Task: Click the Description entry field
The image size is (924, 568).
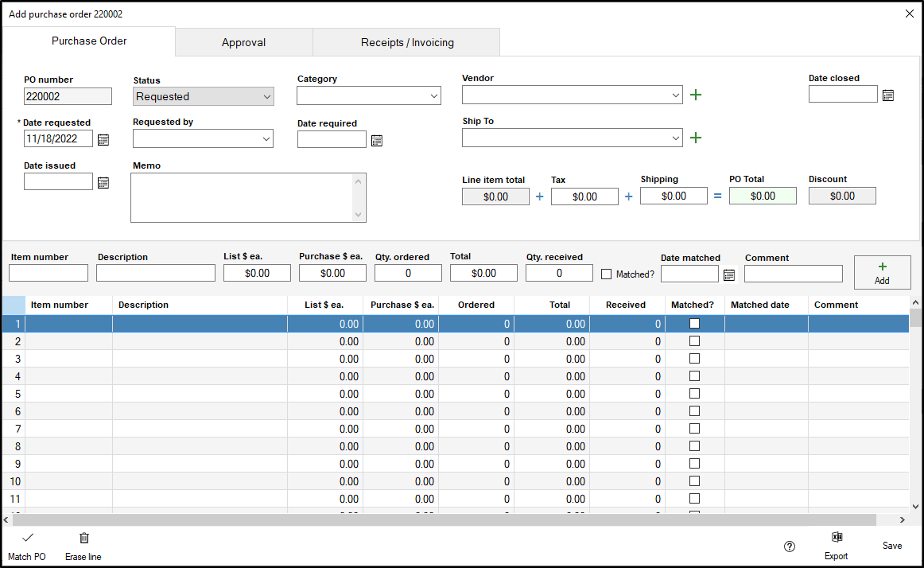Action: tap(156, 273)
